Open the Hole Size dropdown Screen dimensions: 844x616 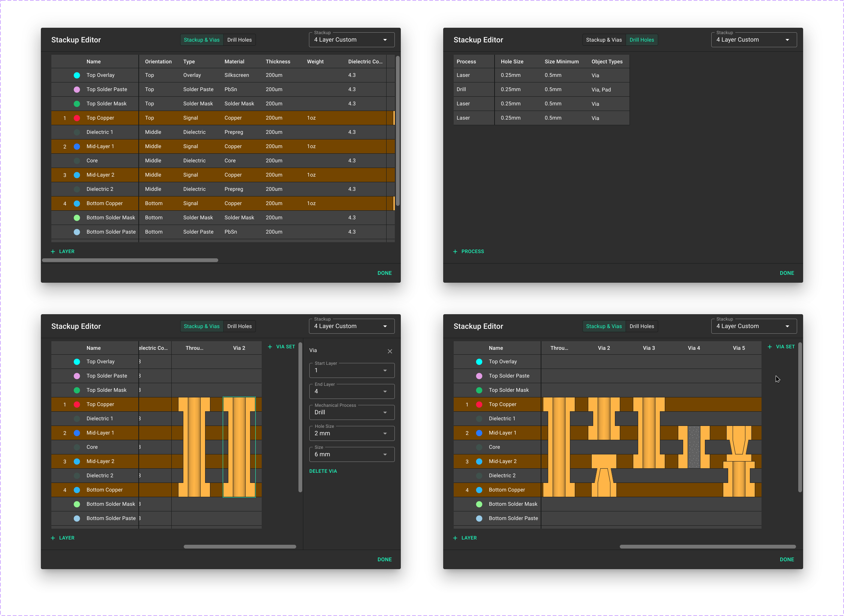click(351, 433)
